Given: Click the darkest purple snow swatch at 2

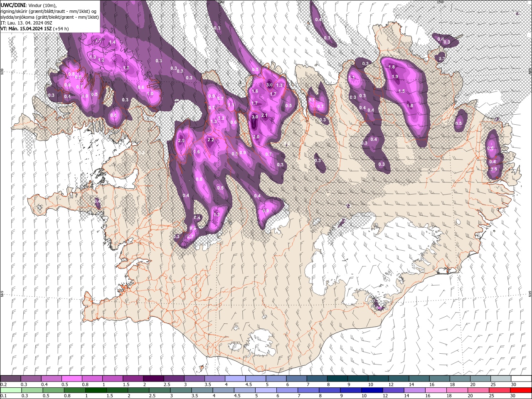Looking at the screenshot, I should click(153, 379).
